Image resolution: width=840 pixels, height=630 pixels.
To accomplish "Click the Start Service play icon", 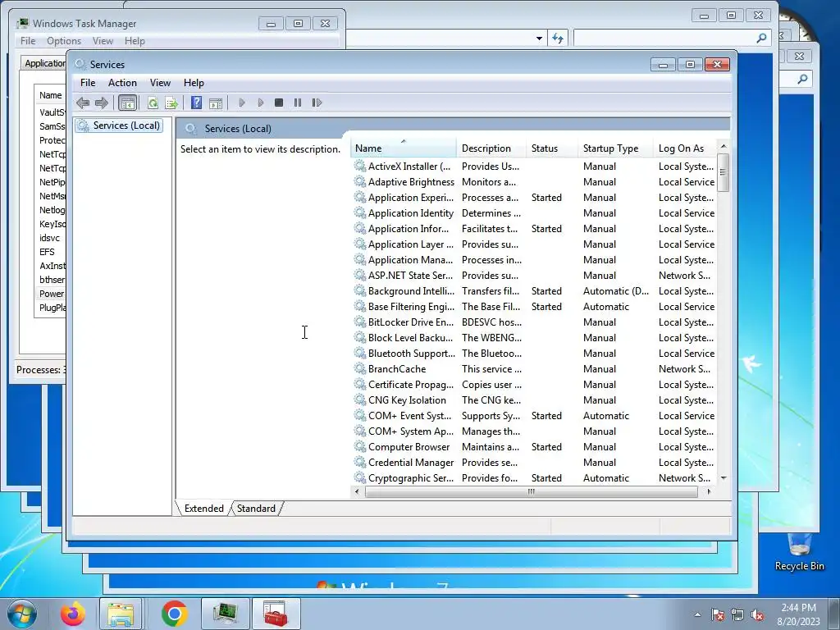I will pyautogui.click(x=242, y=103).
